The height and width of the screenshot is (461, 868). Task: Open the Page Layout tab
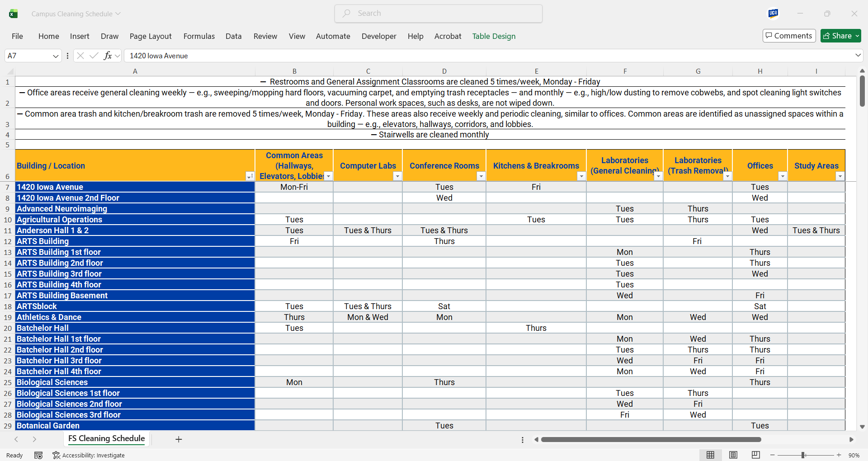coord(151,36)
